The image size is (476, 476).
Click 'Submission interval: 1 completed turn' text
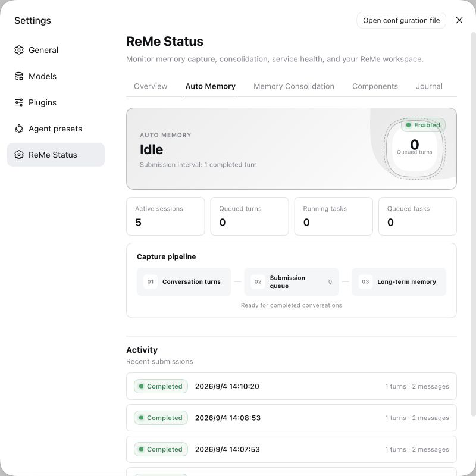click(198, 165)
